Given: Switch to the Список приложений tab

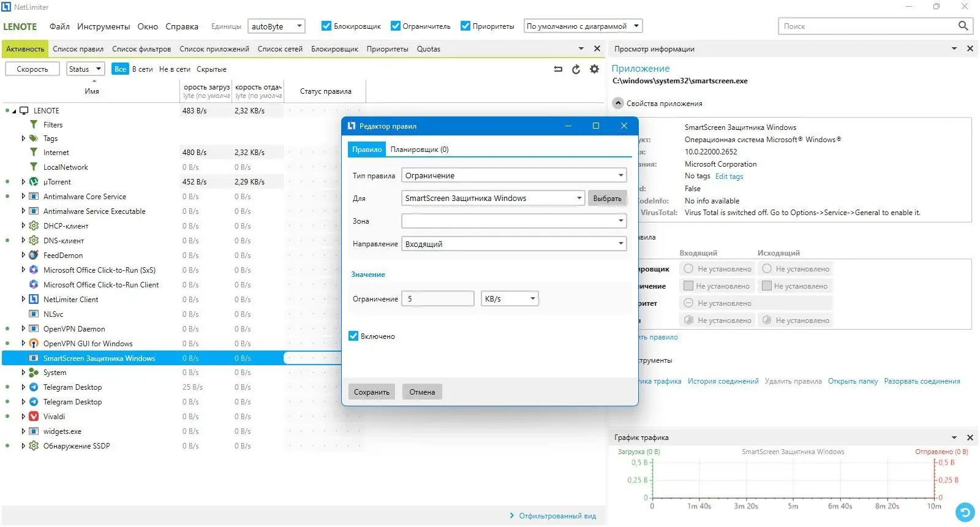Looking at the screenshot, I should [214, 49].
